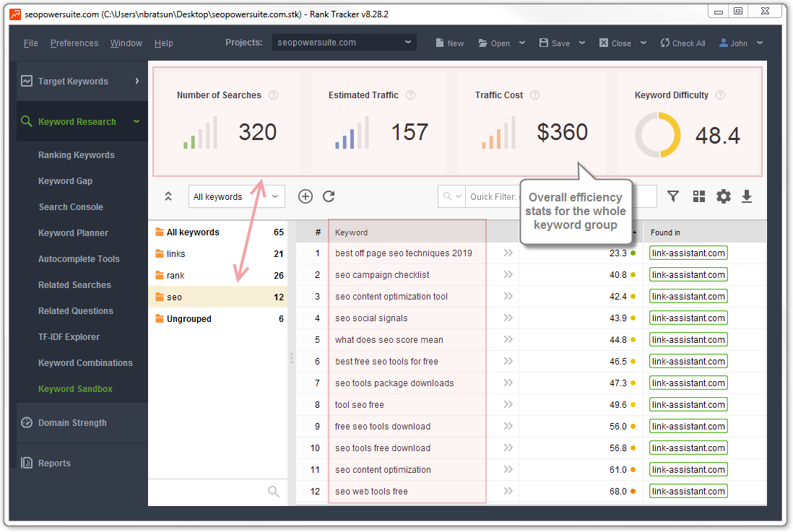
Task: Click the seo folder icon
Action: [160, 297]
